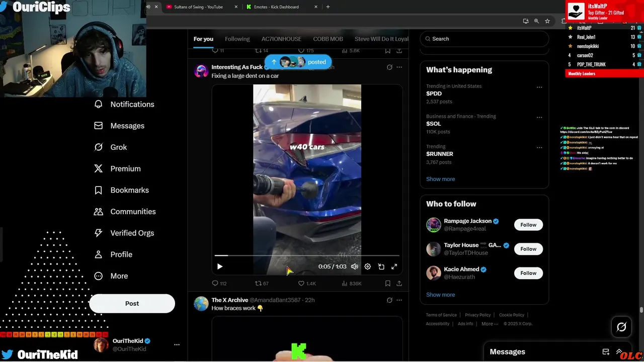The width and height of the screenshot is (644, 362).
Task: Expand the Messages drawer
Action: [619, 352]
